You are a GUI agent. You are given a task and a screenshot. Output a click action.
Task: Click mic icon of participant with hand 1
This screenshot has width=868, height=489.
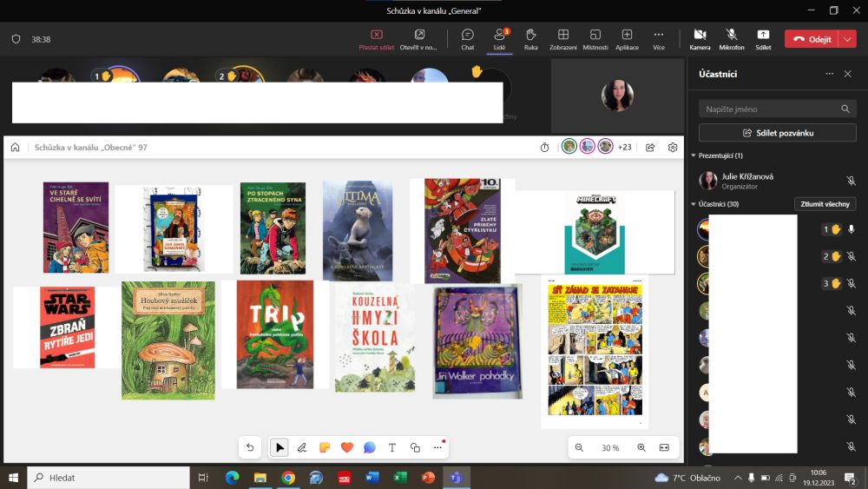click(851, 228)
